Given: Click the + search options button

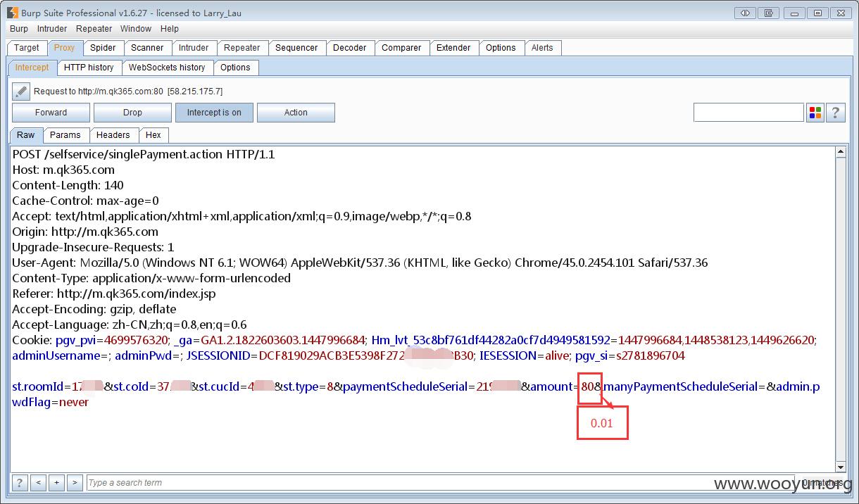Looking at the screenshot, I should 56,483.
